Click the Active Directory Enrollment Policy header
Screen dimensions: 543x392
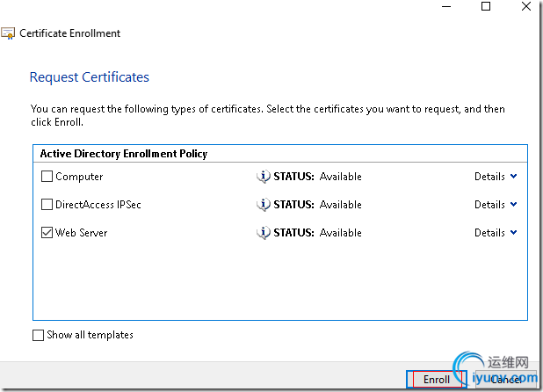pyautogui.click(x=124, y=154)
